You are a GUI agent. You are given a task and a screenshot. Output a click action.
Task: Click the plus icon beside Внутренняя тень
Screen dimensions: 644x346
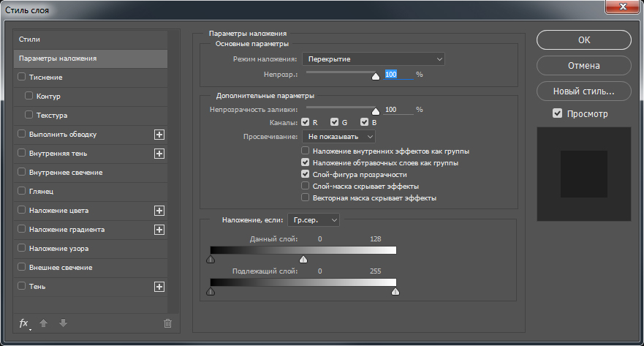[x=159, y=154]
